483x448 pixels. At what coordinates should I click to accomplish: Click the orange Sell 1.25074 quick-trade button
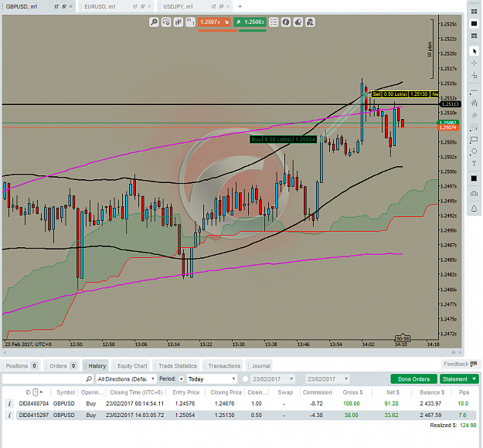pyautogui.click(x=214, y=22)
